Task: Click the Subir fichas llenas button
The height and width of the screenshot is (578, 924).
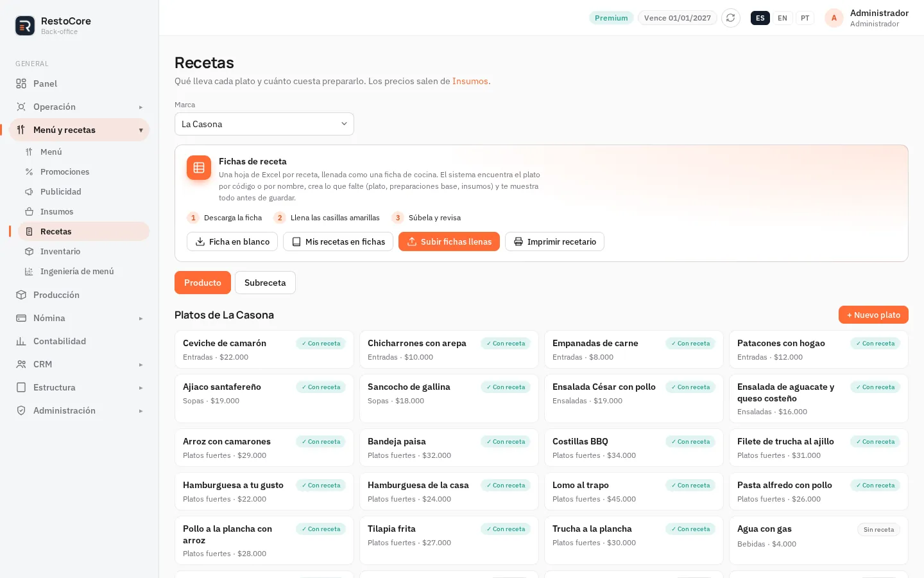Action: tap(449, 241)
